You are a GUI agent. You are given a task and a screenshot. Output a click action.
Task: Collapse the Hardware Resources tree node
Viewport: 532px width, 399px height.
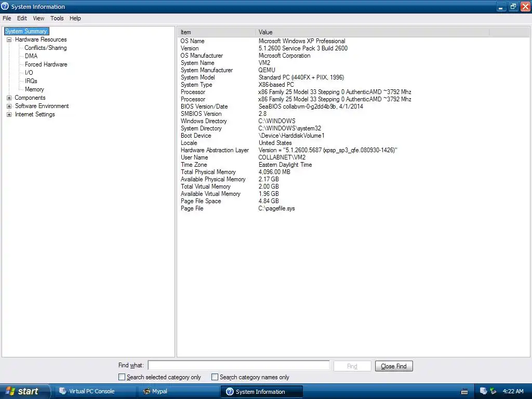tap(9, 39)
